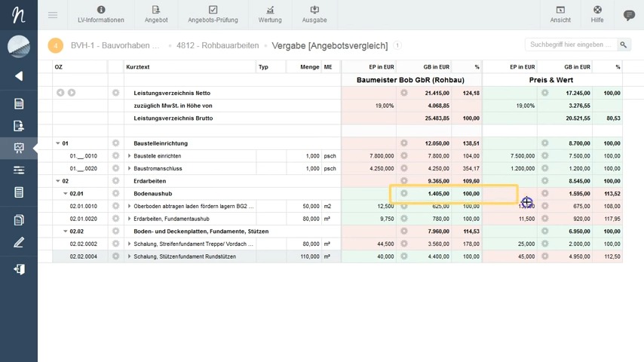Click the search magnifier button
Viewport: 644px width, 362px height.
624,45
